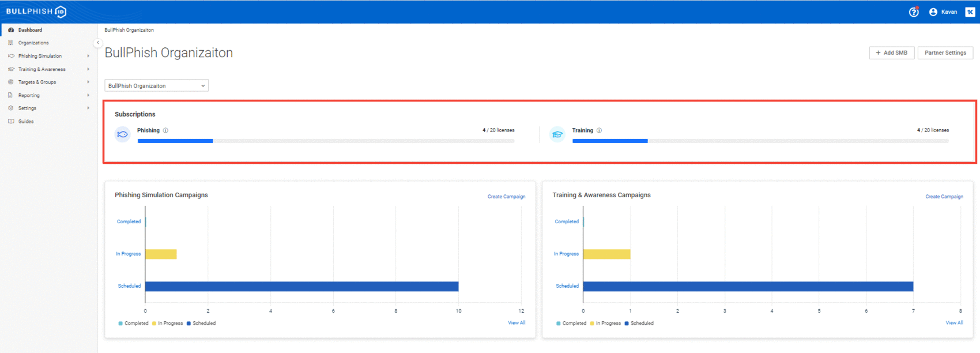Click the info icon next to Training
Image resolution: width=980 pixels, height=353 pixels.
[599, 130]
